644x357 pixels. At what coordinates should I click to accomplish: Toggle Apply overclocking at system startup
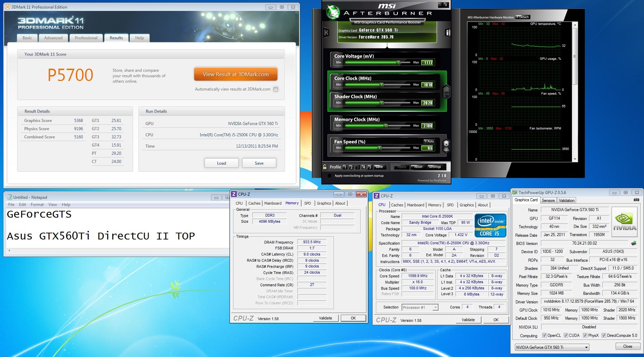(x=329, y=176)
